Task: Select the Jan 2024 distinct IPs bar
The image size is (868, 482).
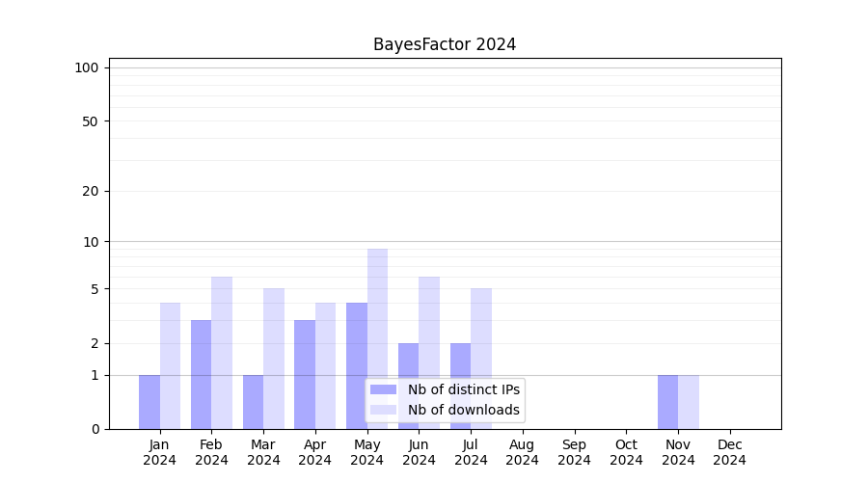Action: point(149,402)
